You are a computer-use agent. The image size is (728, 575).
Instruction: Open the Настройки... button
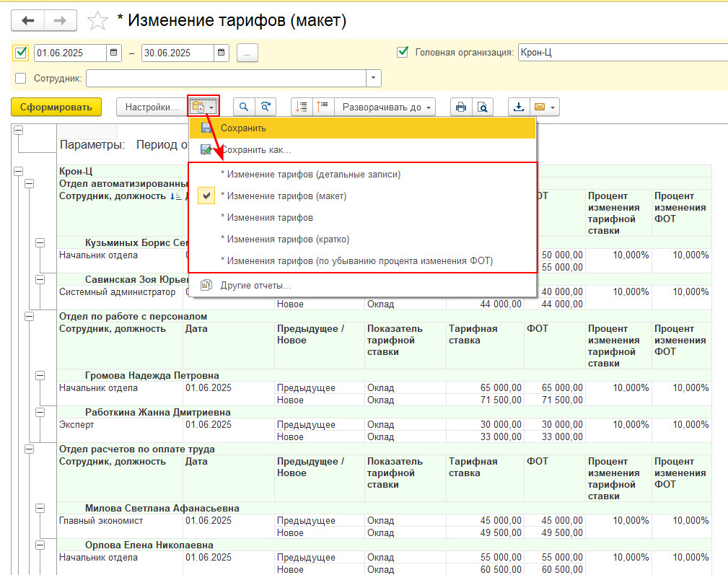pyautogui.click(x=152, y=107)
